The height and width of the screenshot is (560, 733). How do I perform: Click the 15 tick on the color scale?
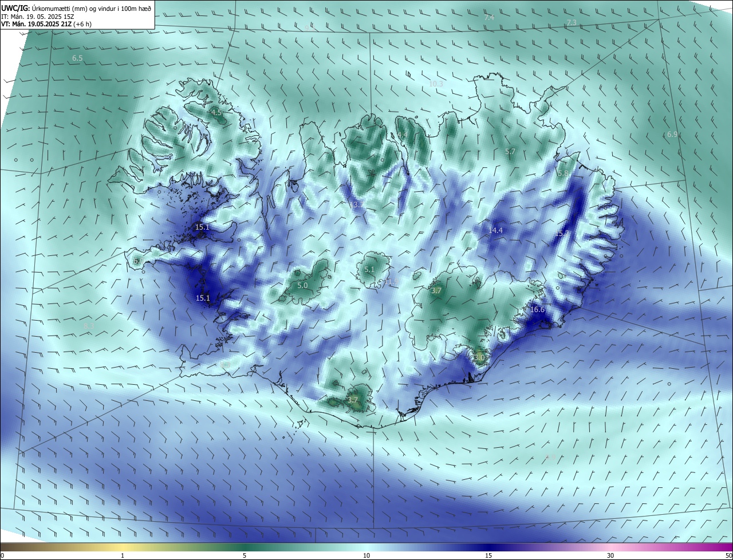coord(488,555)
